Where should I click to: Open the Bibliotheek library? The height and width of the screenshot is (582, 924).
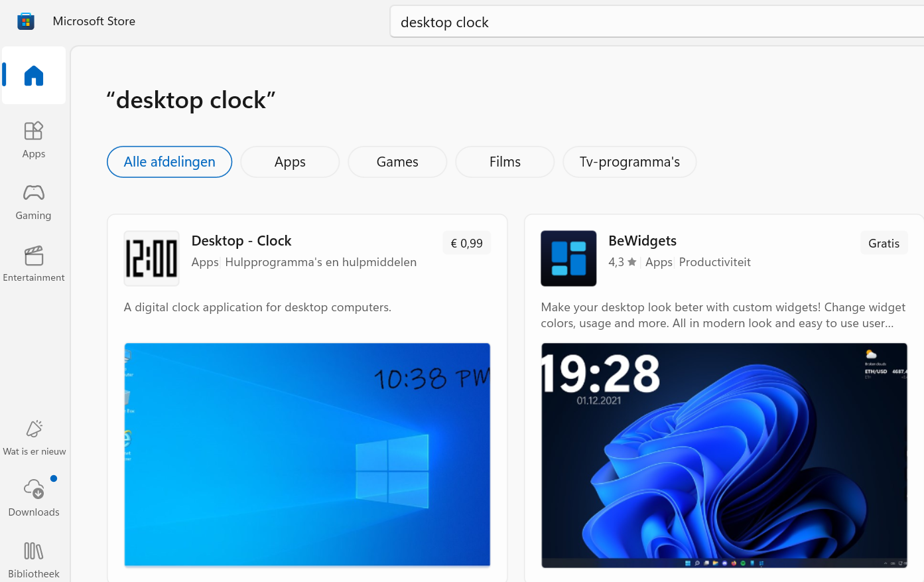tap(34, 559)
